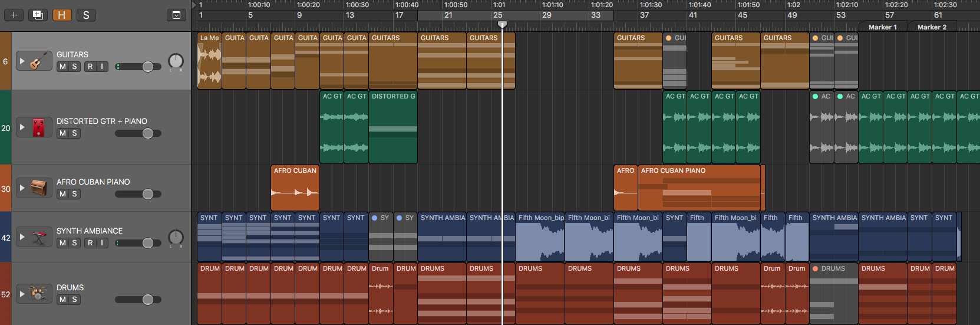Select the 'DISTORTED G' region
980x325 pixels.
pos(393,127)
